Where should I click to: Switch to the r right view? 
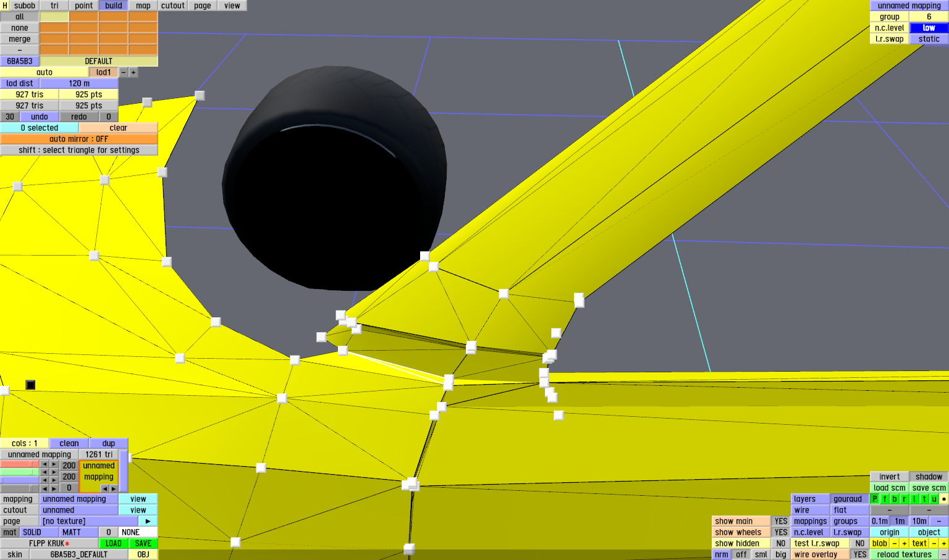tap(905, 499)
